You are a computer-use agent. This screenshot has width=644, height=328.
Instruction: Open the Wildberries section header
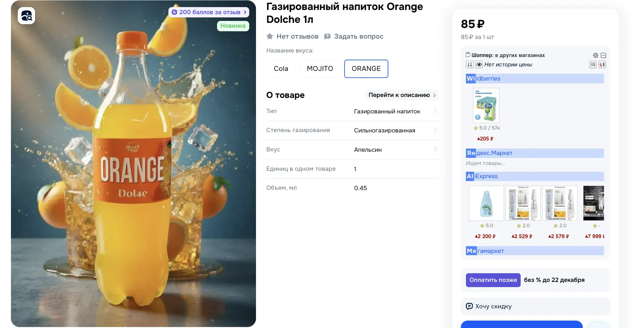535,79
